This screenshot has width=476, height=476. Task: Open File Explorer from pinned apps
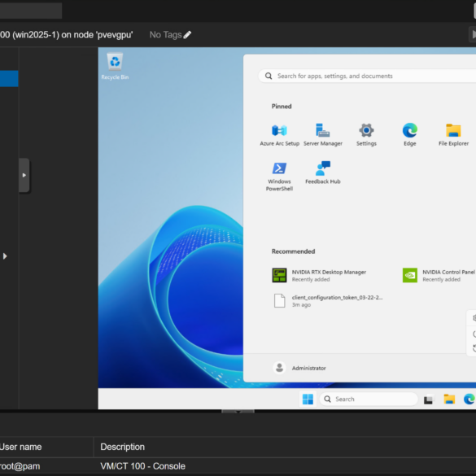[x=453, y=134]
